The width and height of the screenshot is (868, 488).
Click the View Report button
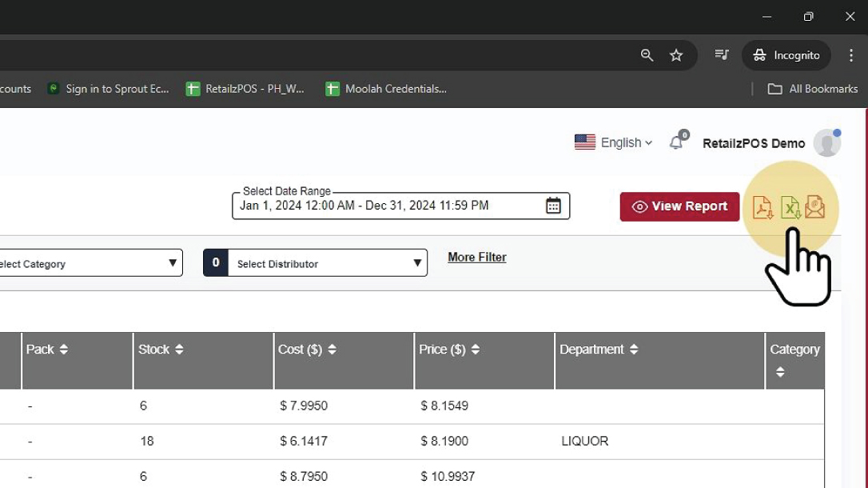[679, 206]
